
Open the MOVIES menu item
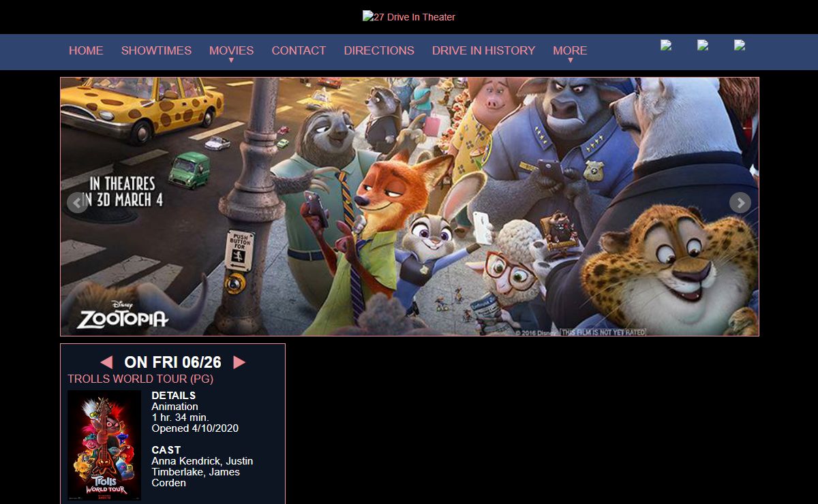[x=231, y=50]
